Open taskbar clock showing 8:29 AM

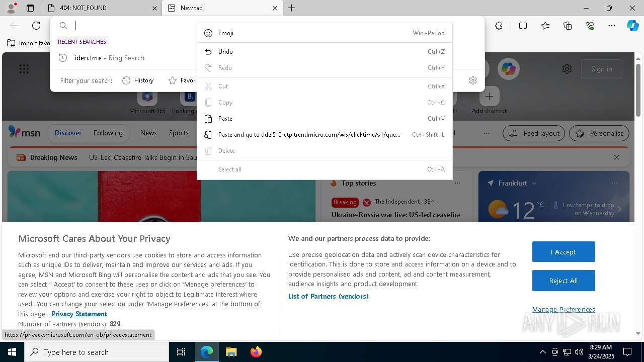coord(601,352)
